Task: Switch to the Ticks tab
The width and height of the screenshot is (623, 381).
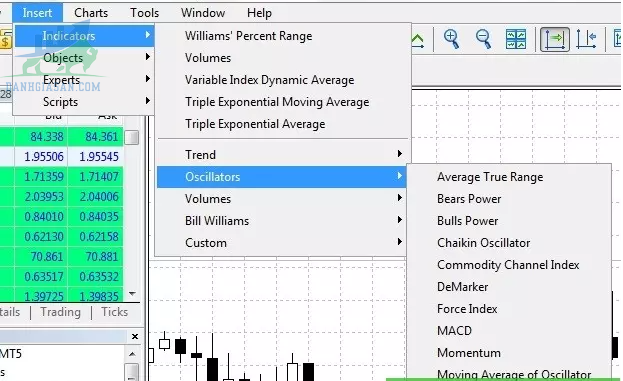Action: [x=114, y=312]
